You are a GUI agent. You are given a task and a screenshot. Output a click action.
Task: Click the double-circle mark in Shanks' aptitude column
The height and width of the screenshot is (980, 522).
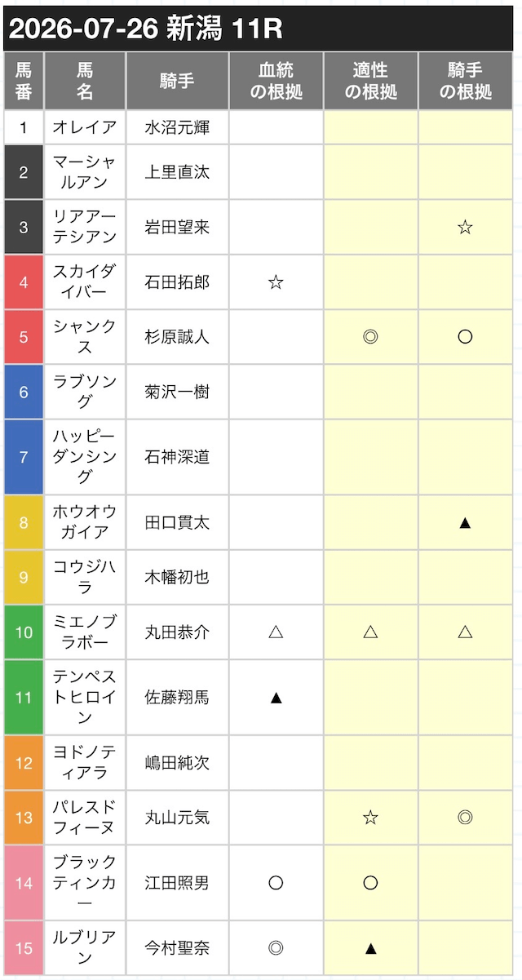[370, 336]
